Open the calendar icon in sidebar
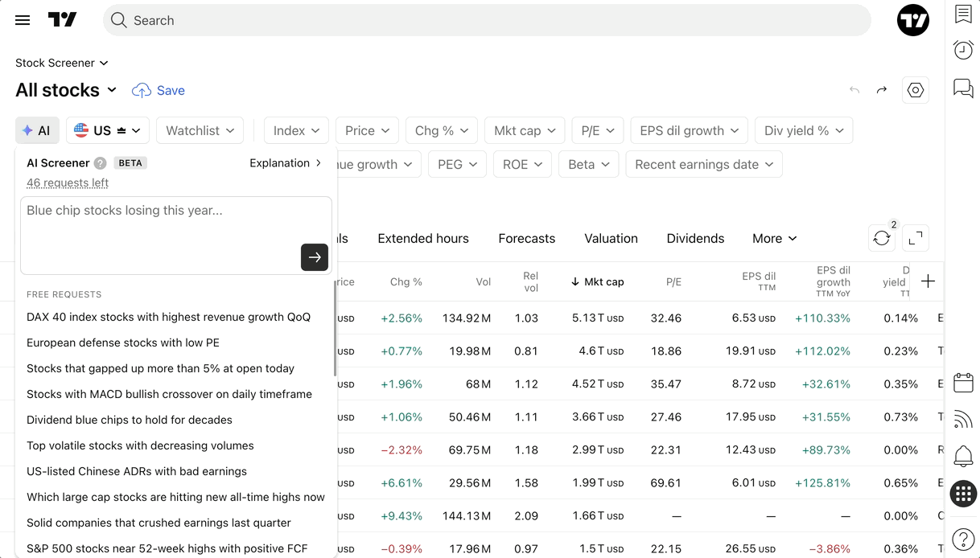 (x=963, y=382)
